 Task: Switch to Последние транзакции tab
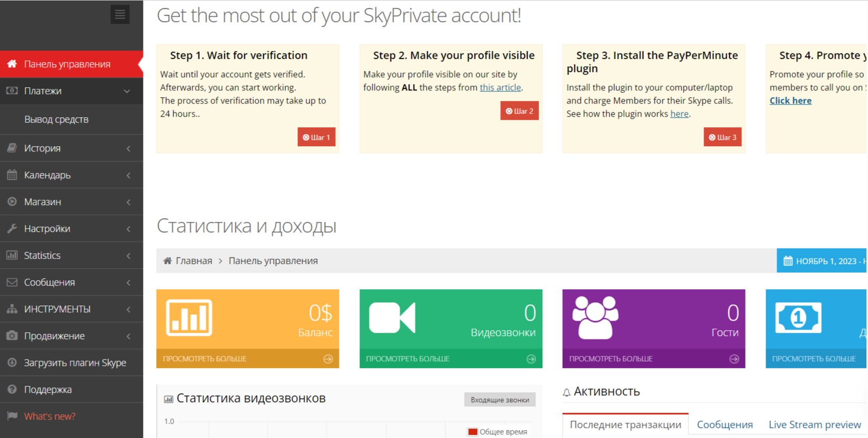(625, 425)
